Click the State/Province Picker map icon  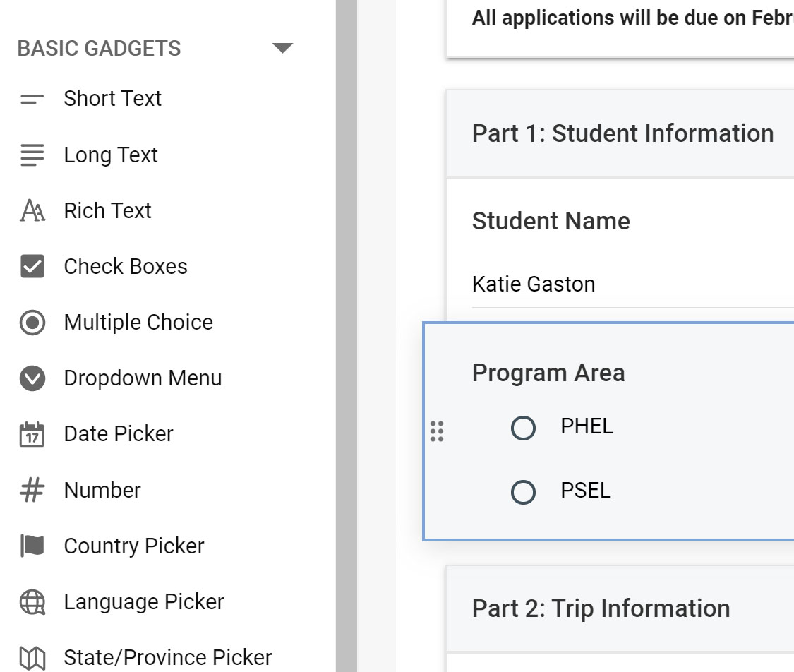[x=32, y=658]
